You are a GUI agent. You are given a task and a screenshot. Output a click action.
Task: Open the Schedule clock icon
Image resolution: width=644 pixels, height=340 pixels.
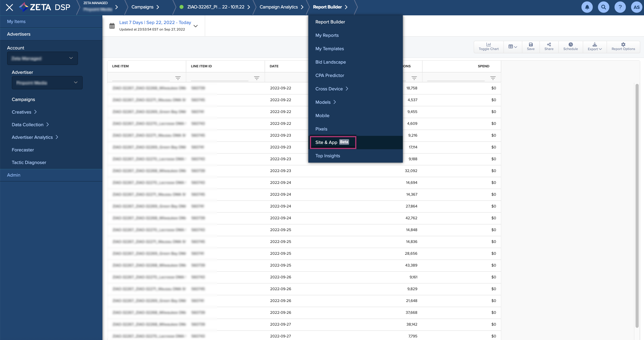(570, 44)
